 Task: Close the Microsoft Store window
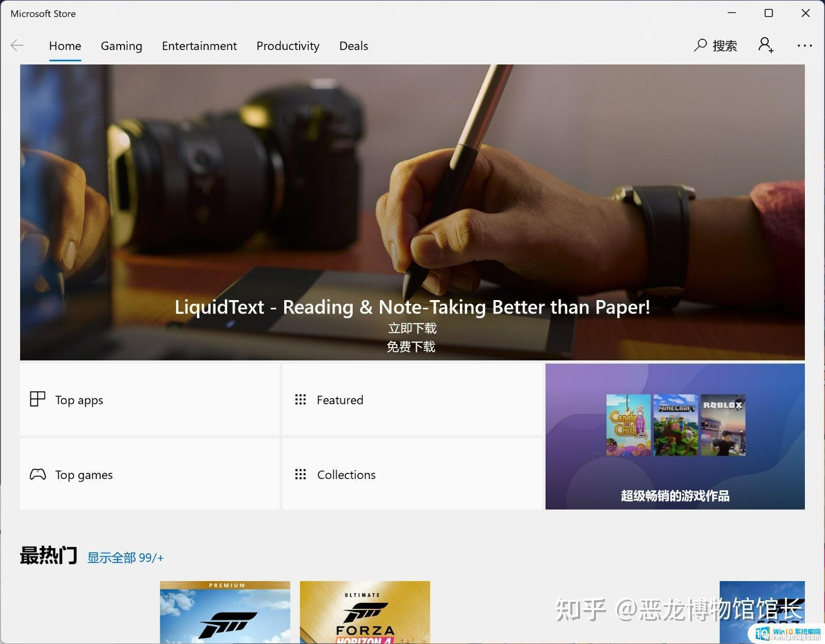[805, 13]
